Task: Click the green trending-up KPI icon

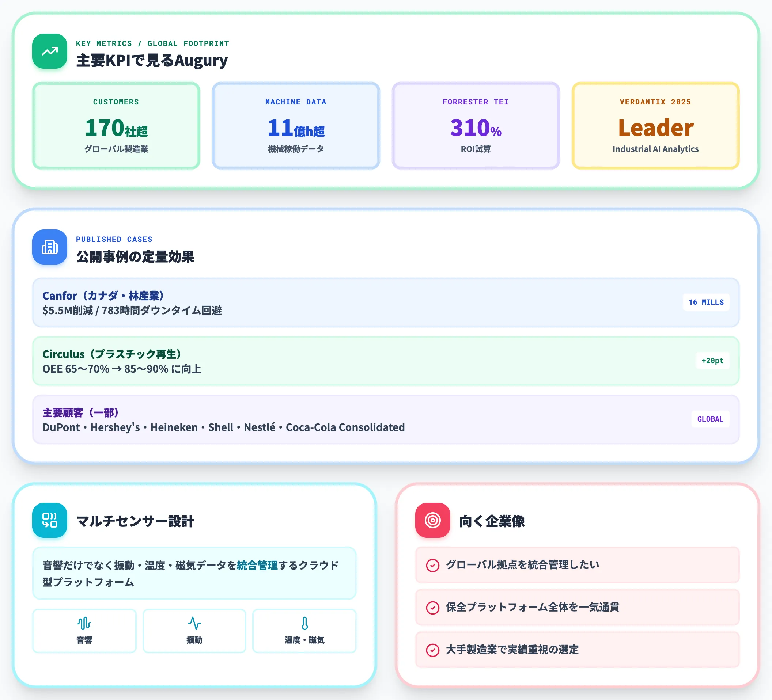Action: (50, 51)
